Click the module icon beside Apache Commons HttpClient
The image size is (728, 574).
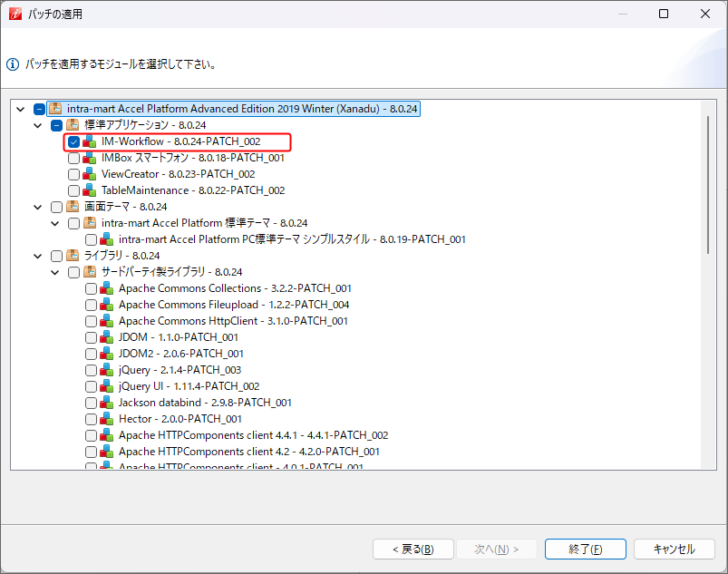pyautogui.click(x=106, y=321)
